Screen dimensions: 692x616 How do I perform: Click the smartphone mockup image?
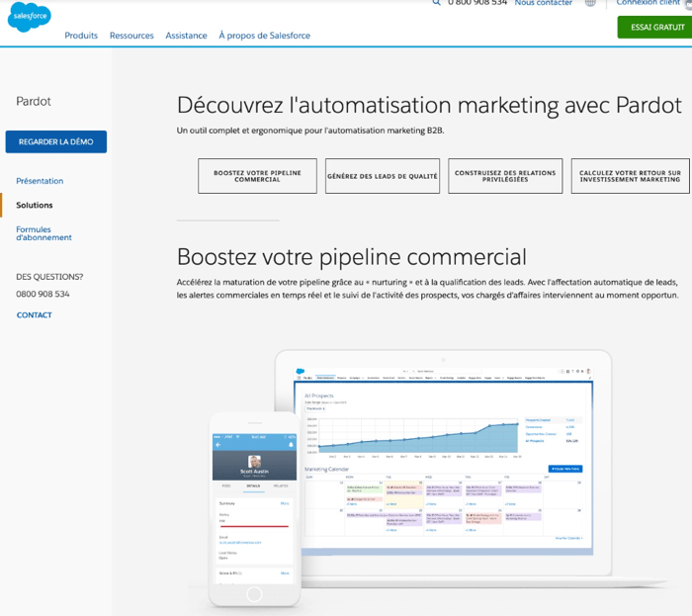255,509
